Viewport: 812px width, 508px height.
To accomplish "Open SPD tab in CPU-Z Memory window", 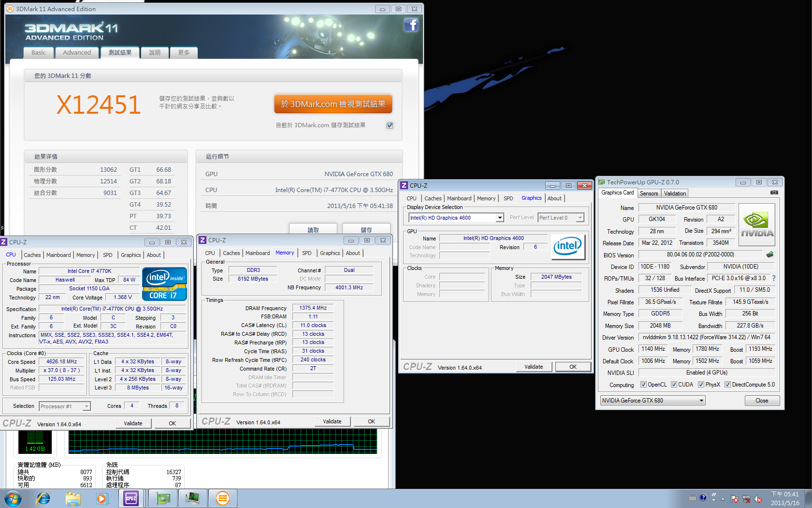I will [x=307, y=253].
